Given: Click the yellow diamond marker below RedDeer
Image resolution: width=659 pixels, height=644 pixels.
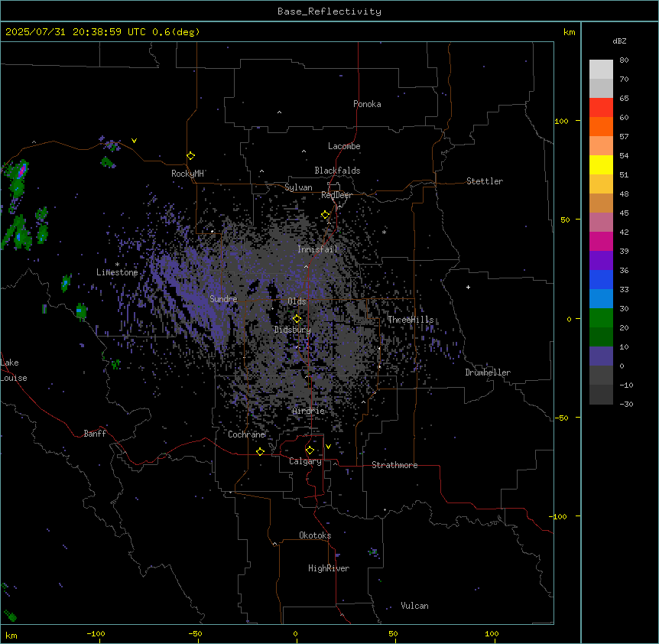Looking at the screenshot, I should tap(326, 215).
